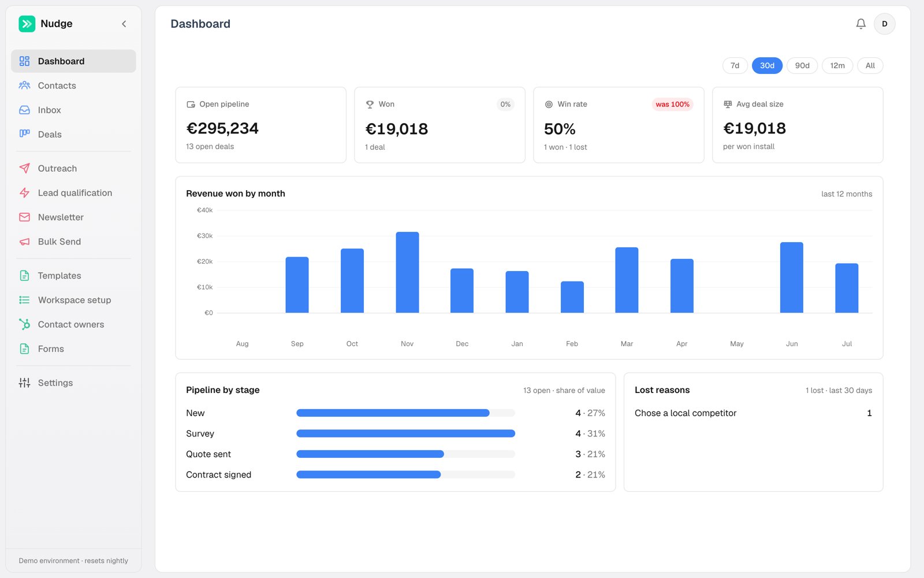This screenshot has width=924, height=578.
Task: Click the Won trophy icon
Action: click(370, 105)
